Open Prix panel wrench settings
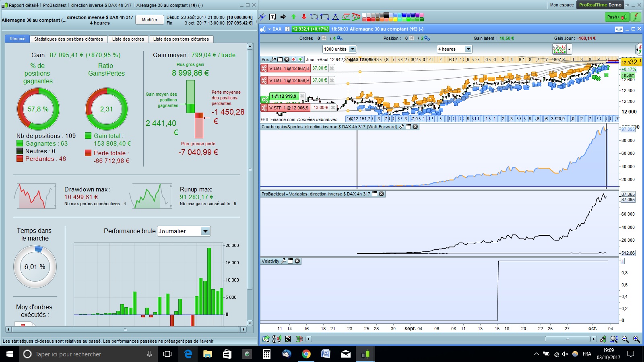The image size is (644, 362). pyautogui.click(x=273, y=60)
